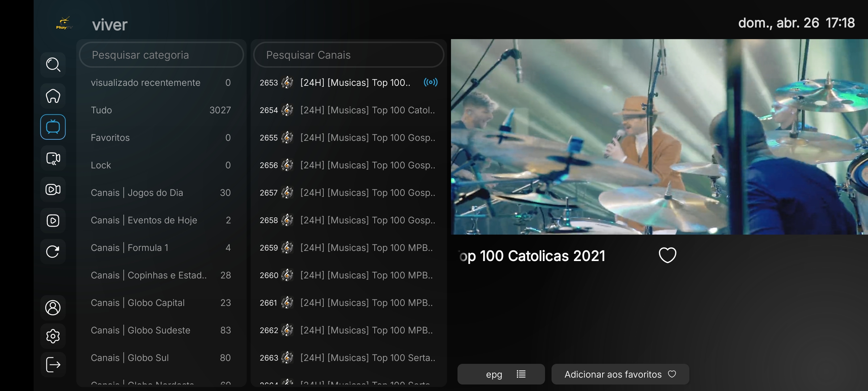Click the Adicionar aos favoritos button
The height and width of the screenshot is (391, 868).
pyautogui.click(x=620, y=374)
